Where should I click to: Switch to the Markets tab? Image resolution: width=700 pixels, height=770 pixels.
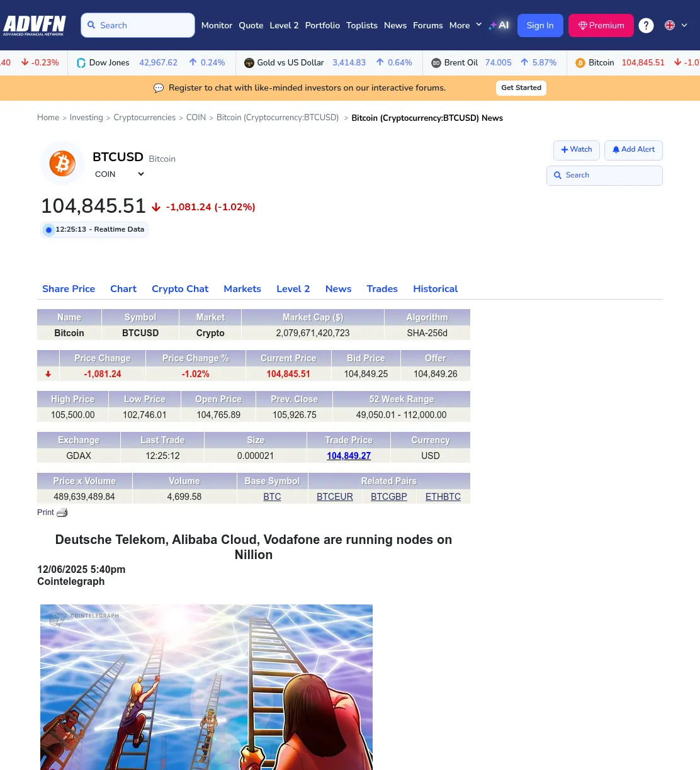[242, 289]
